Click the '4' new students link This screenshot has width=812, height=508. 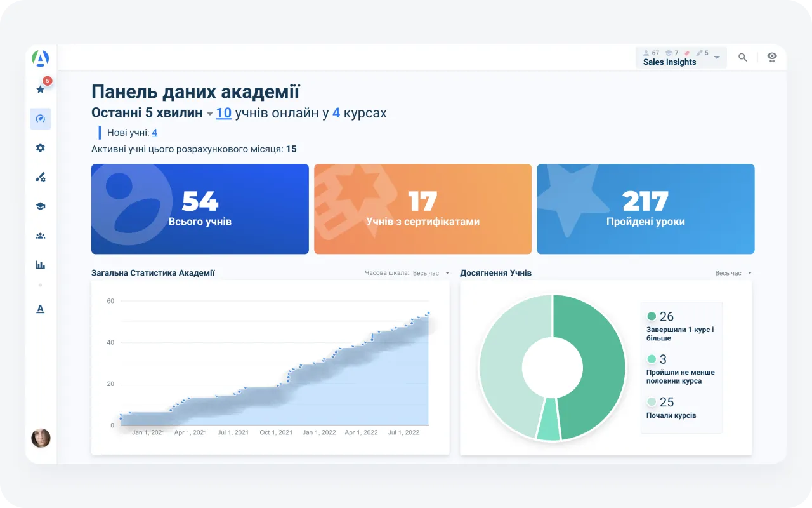pos(154,133)
